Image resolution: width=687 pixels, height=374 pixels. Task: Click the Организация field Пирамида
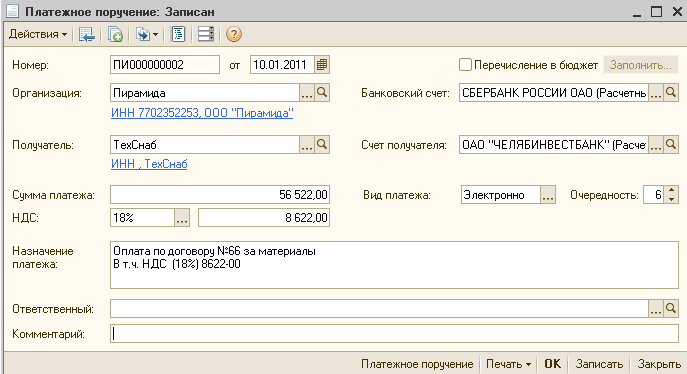click(205, 93)
